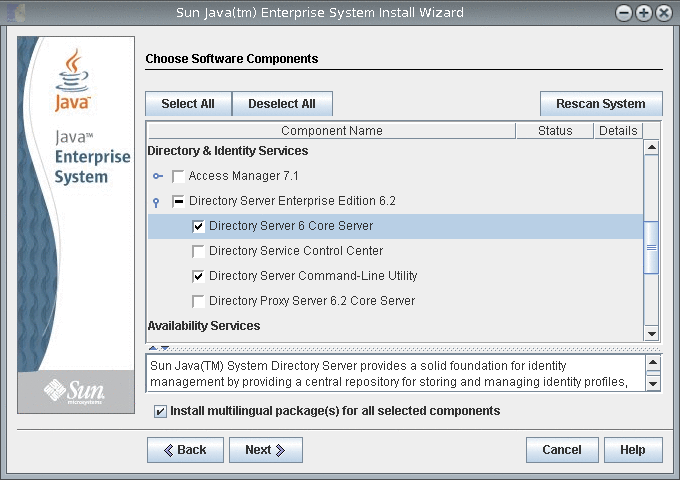
Task: Select the Directory Server 6 Core Server row
Action: pyautogui.click(x=396, y=226)
